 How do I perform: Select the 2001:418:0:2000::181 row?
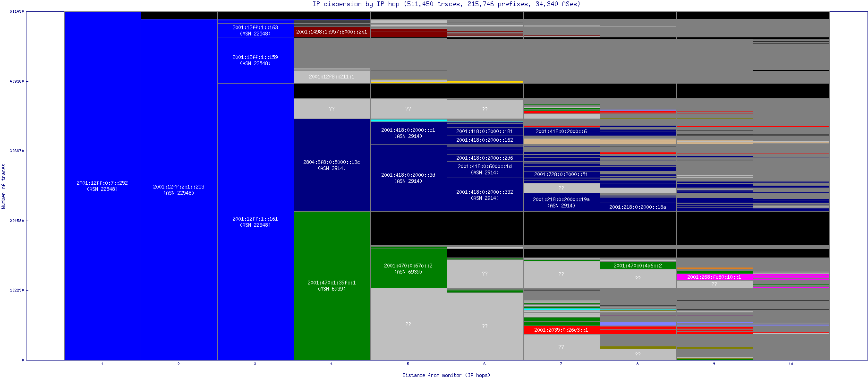coord(485,131)
